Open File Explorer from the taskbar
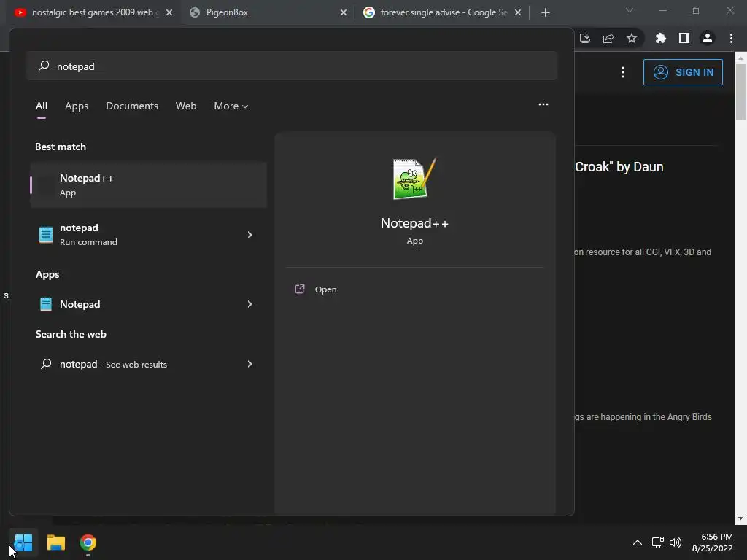The width and height of the screenshot is (747, 560). tap(55, 542)
